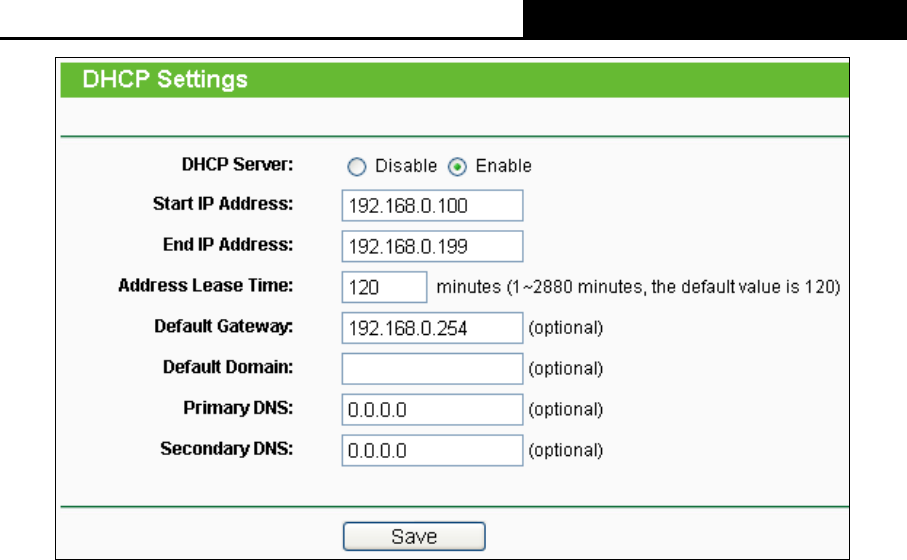Click the Start IP Address input field
The width and height of the screenshot is (907, 560).
tap(432, 205)
